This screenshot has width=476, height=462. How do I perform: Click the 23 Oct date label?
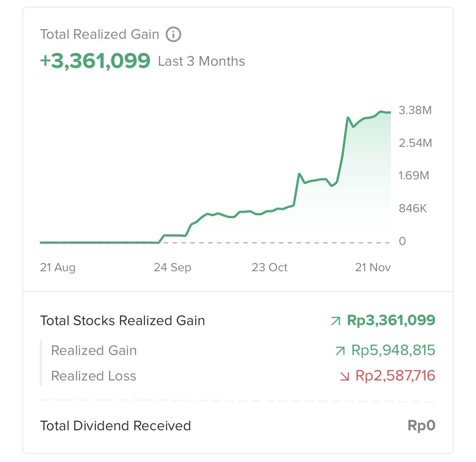click(x=269, y=267)
